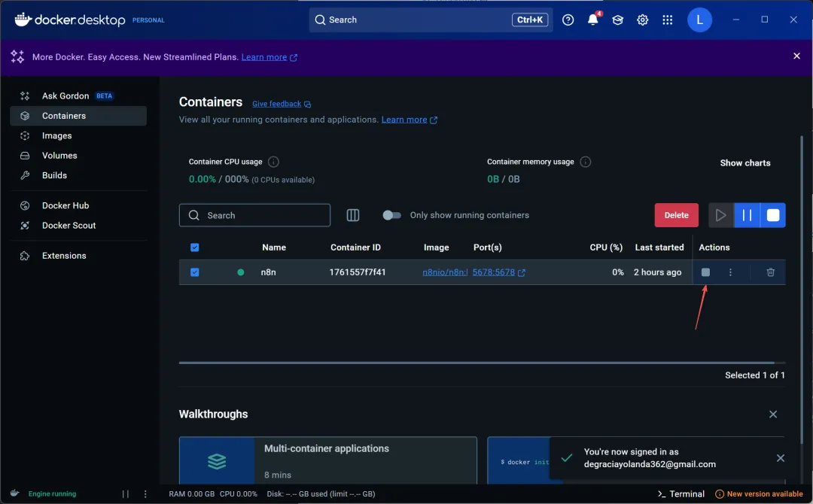
Task: Open the column visibility selector icon
Action: pyautogui.click(x=352, y=215)
